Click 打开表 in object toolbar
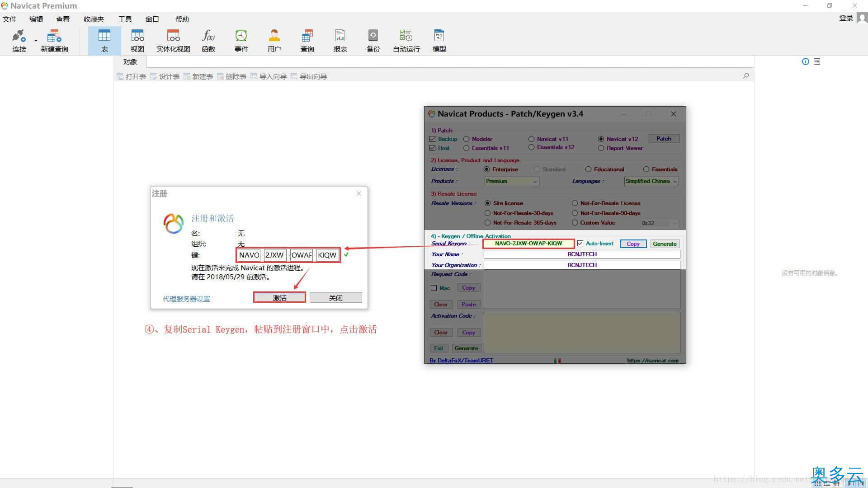The height and width of the screenshot is (488, 868). tap(132, 76)
